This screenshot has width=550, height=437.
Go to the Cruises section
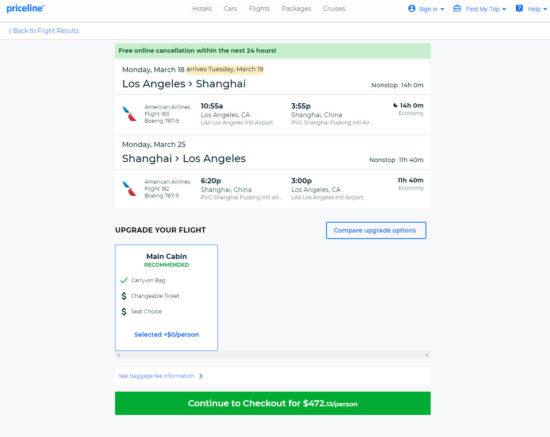pos(334,8)
